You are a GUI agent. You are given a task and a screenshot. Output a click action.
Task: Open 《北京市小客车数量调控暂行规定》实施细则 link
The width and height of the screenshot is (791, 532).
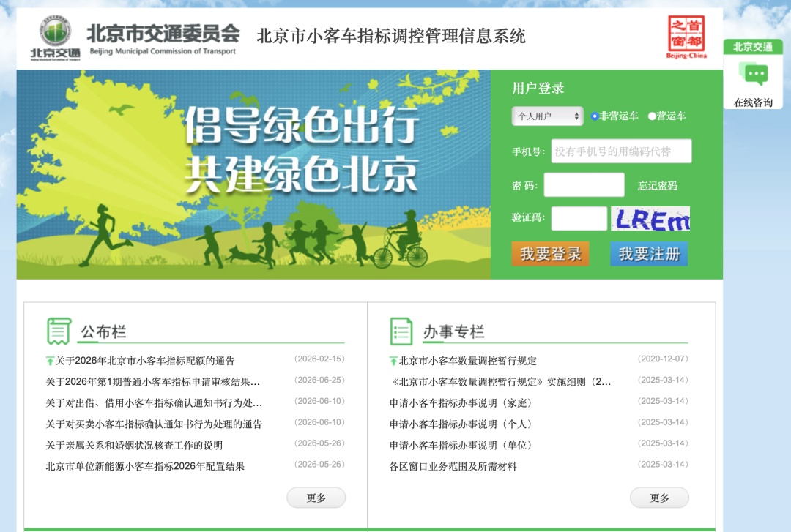click(x=500, y=382)
